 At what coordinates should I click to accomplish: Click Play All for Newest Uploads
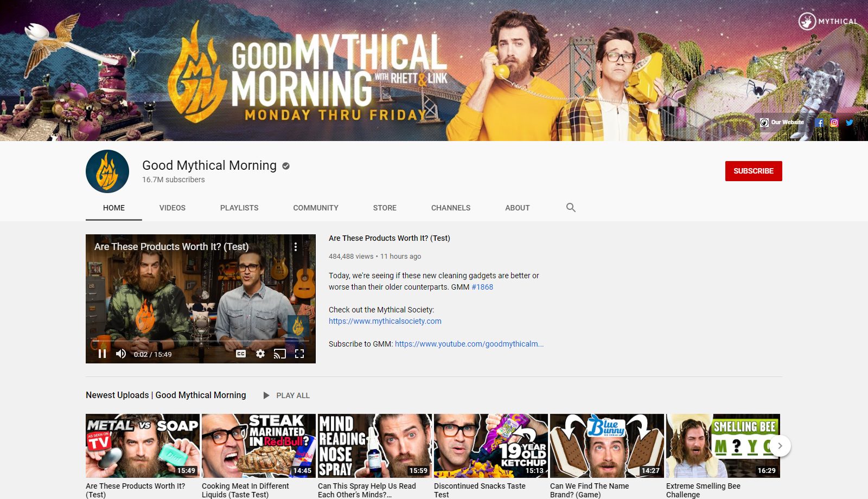tap(286, 395)
